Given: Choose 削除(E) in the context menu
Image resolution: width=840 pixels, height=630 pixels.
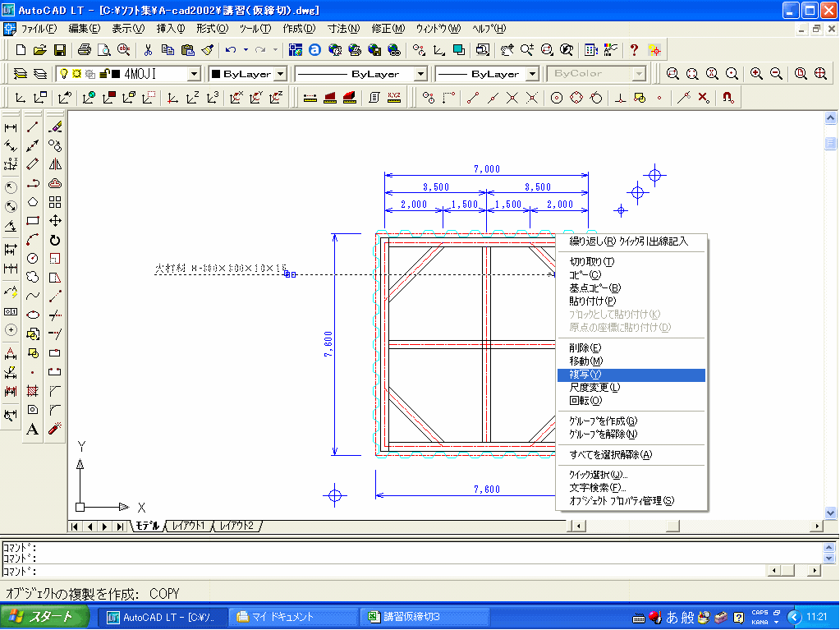Looking at the screenshot, I should click(x=631, y=348).
